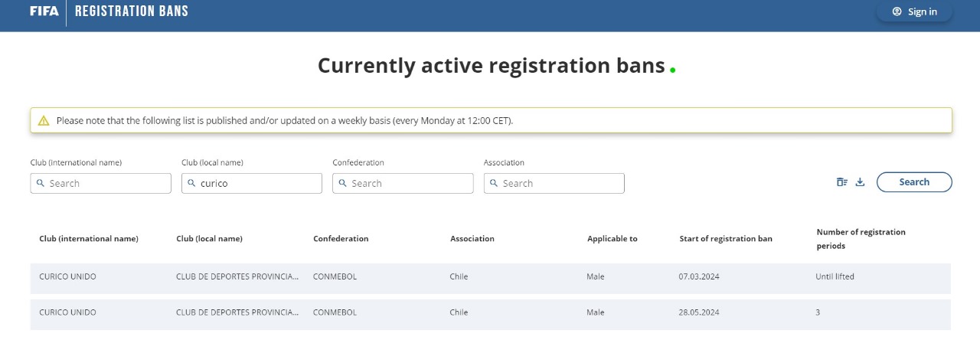Open the Confederation search box
The image size is (980, 340).
tap(403, 184)
